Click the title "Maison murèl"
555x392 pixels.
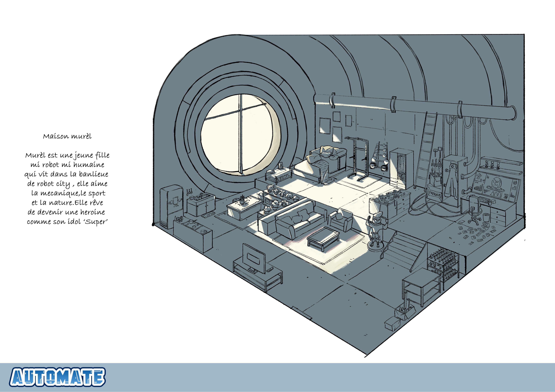67,136
